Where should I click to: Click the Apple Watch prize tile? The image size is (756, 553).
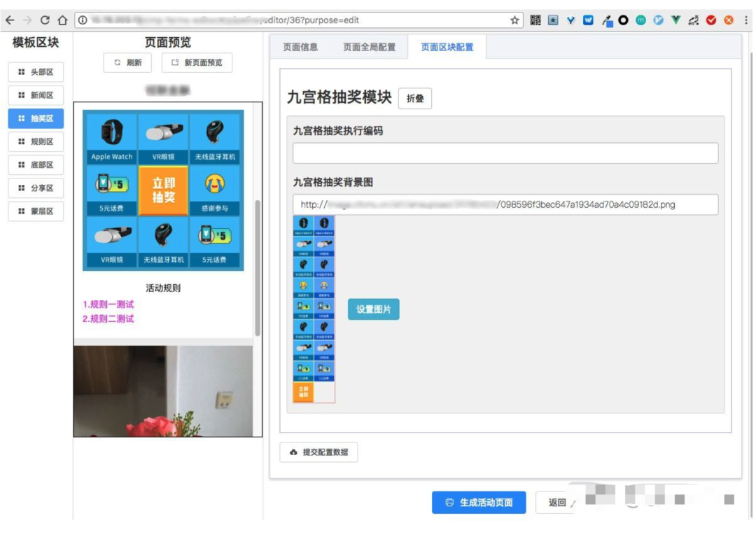[x=112, y=139]
